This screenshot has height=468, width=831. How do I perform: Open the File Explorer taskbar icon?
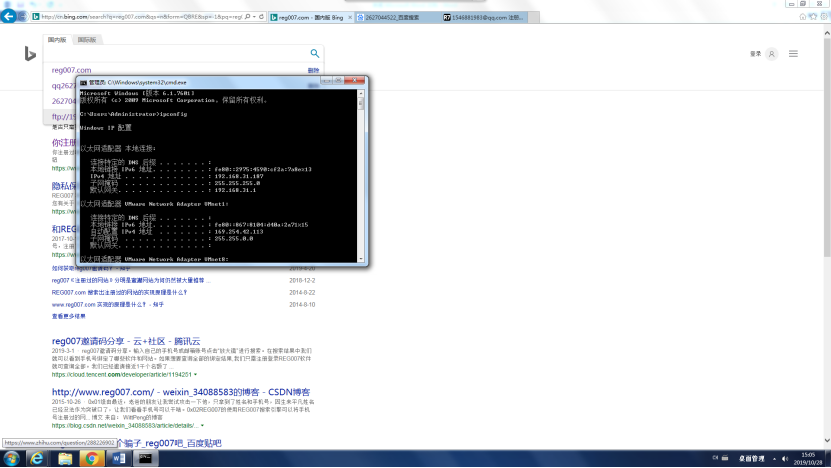(x=65, y=458)
